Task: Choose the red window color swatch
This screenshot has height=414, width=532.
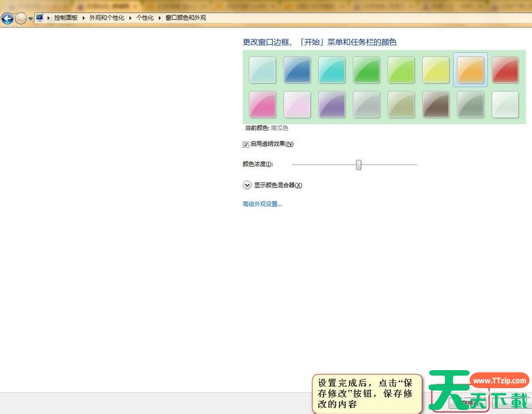Action: click(x=505, y=70)
